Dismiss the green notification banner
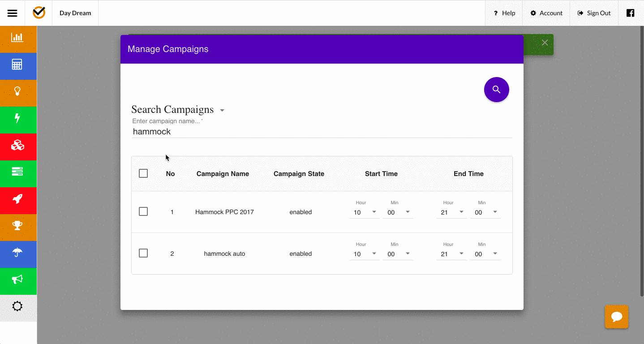The width and height of the screenshot is (644, 344). (x=545, y=43)
